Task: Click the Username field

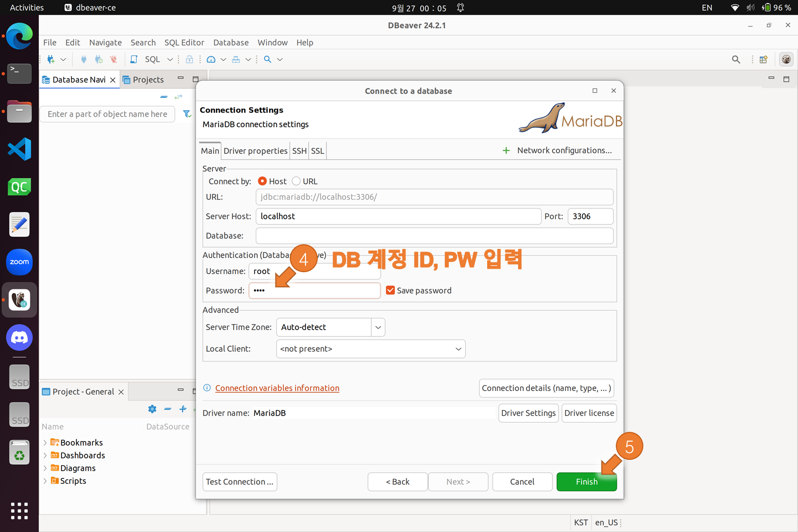Action: (x=314, y=271)
